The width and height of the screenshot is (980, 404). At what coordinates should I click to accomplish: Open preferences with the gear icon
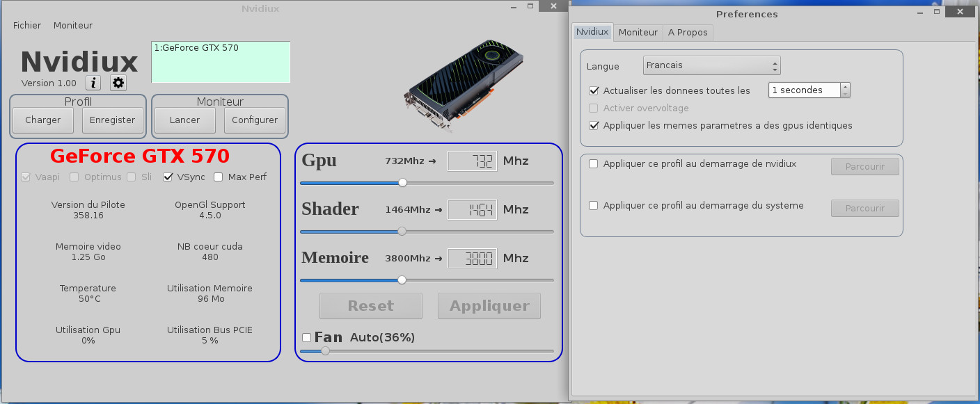[x=118, y=83]
